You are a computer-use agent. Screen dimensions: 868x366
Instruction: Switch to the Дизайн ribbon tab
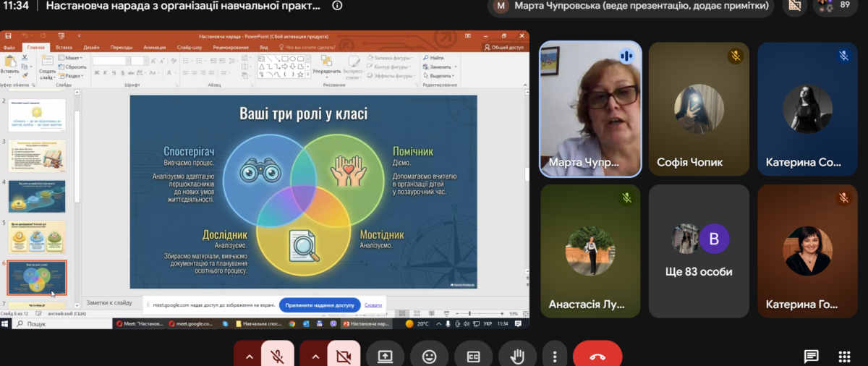coord(91,47)
